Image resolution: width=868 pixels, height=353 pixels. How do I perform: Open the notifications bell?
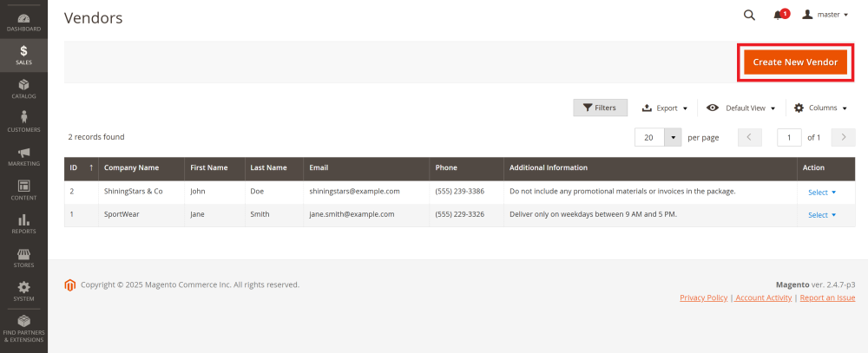[780, 15]
